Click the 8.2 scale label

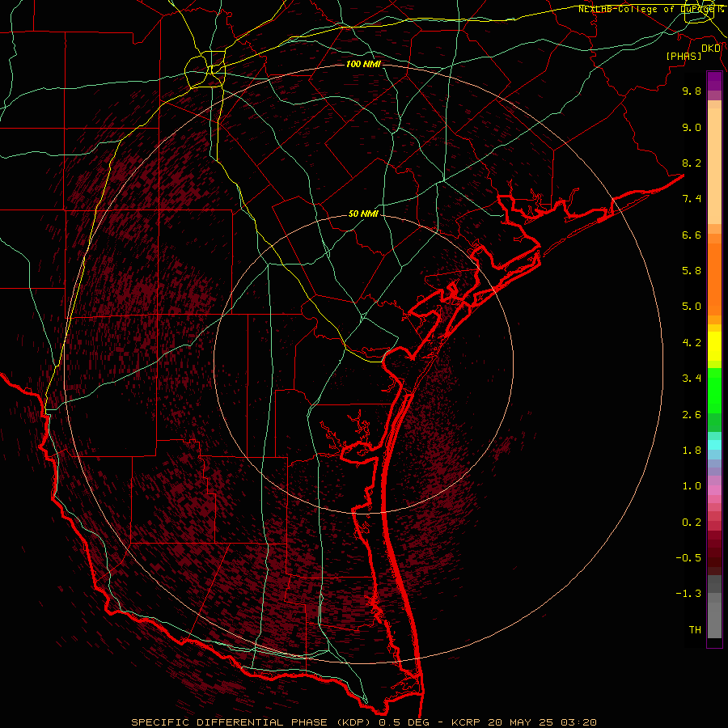point(692,163)
